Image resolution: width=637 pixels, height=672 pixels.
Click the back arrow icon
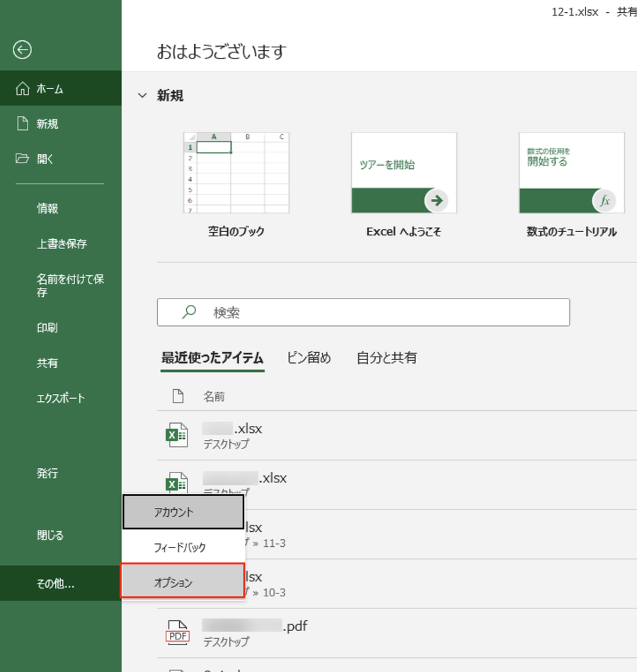coord(22,50)
